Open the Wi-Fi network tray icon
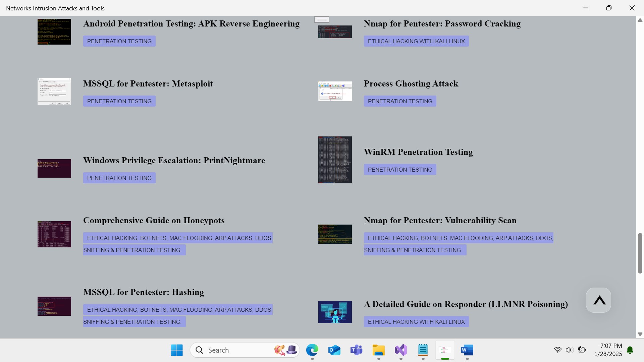The width and height of the screenshot is (644, 362). (557, 350)
